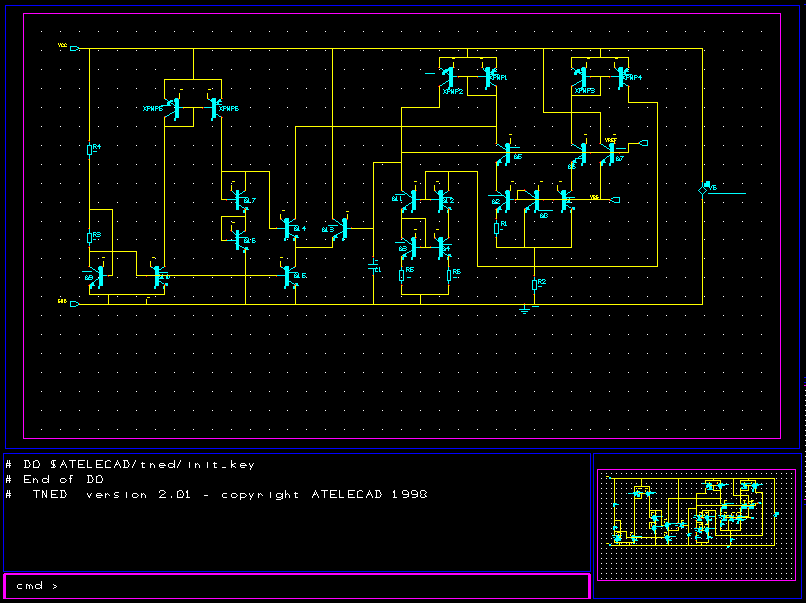806x603 pixels.
Task: Select the ground symbol
Action: click(524, 309)
